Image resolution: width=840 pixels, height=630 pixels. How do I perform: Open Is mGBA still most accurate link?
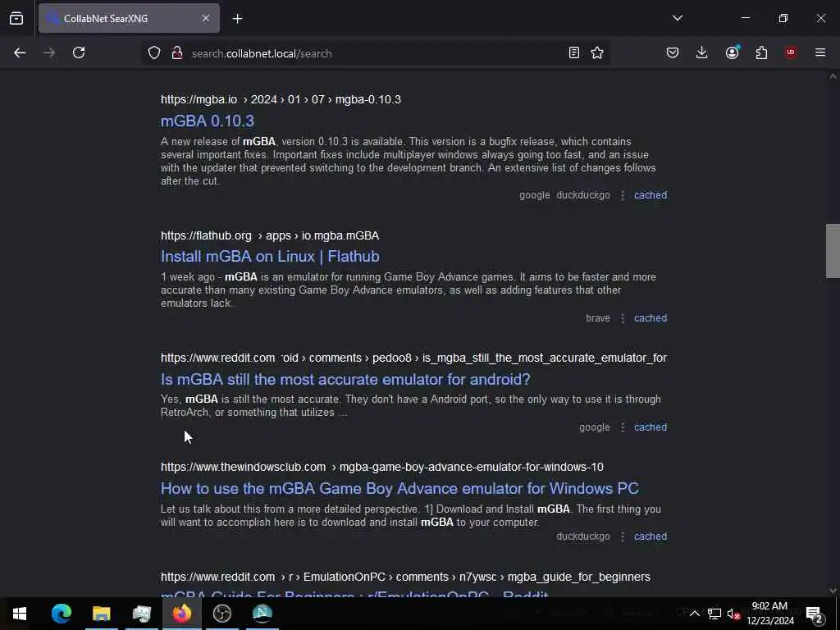345,379
